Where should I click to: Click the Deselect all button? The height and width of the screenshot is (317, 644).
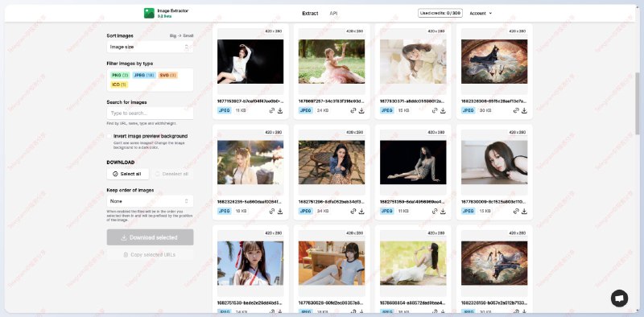tap(172, 174)
